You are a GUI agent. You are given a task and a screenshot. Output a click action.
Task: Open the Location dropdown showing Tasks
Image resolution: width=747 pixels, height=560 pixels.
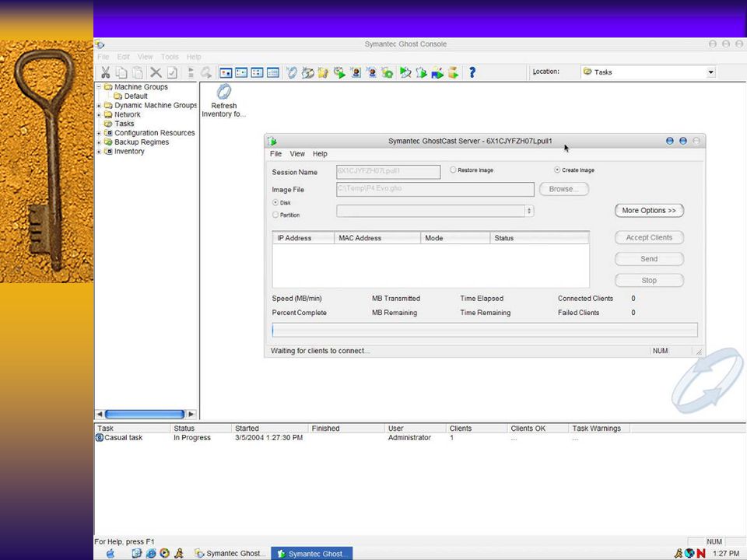710,72
